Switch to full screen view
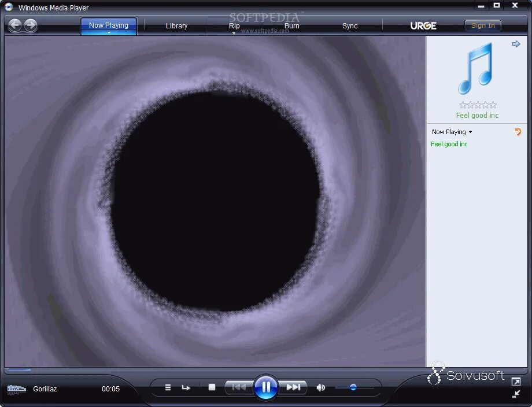 point(516,382)
